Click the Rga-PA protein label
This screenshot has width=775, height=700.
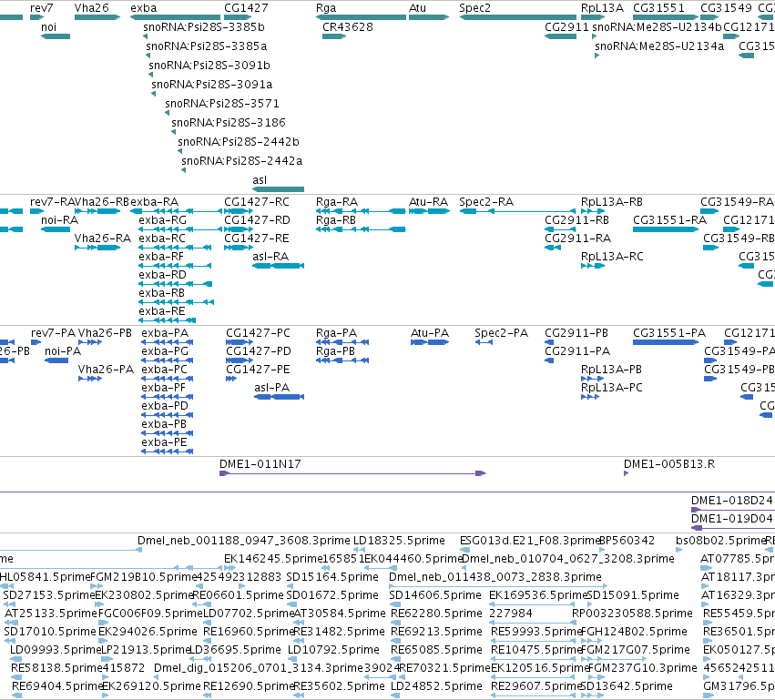pos(336,333)
